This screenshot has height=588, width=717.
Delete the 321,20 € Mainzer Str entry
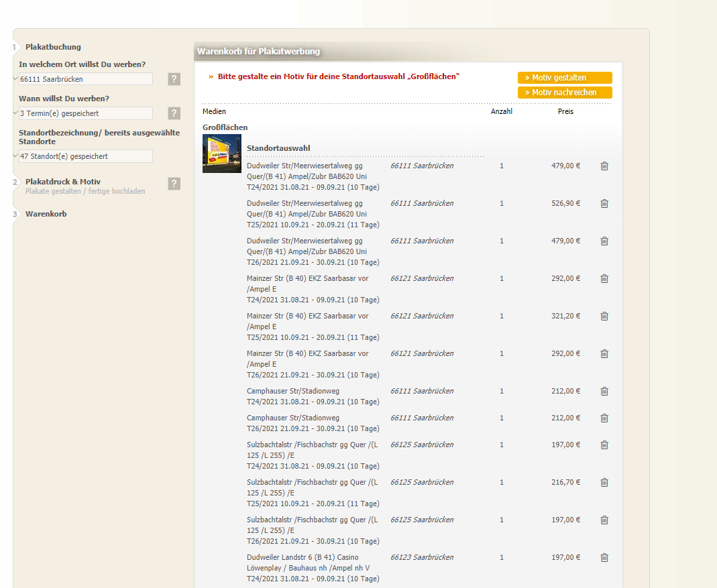pyautogui.click(x=604, y=316)
